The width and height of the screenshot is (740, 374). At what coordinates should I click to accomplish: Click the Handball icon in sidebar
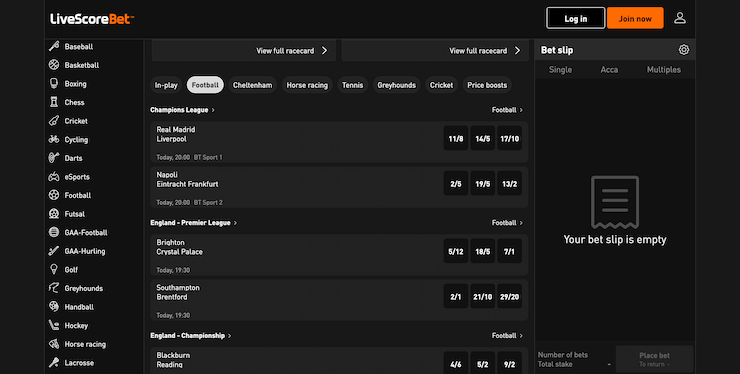click(54, 306)
